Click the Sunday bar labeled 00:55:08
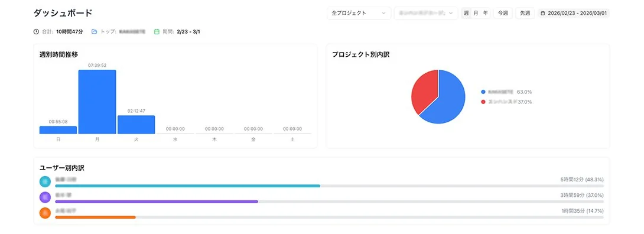The height and width of the screenshot is (234, 644). 58,130
